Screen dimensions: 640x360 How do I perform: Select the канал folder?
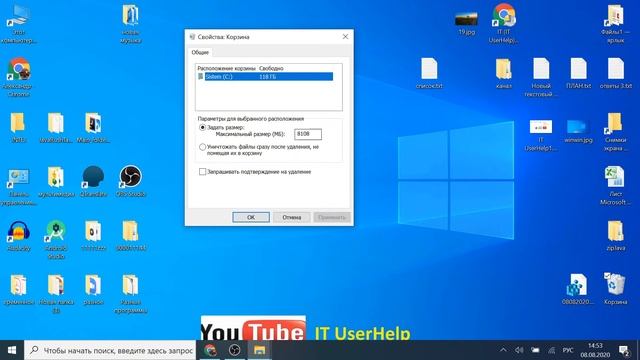tap(504, 73)
